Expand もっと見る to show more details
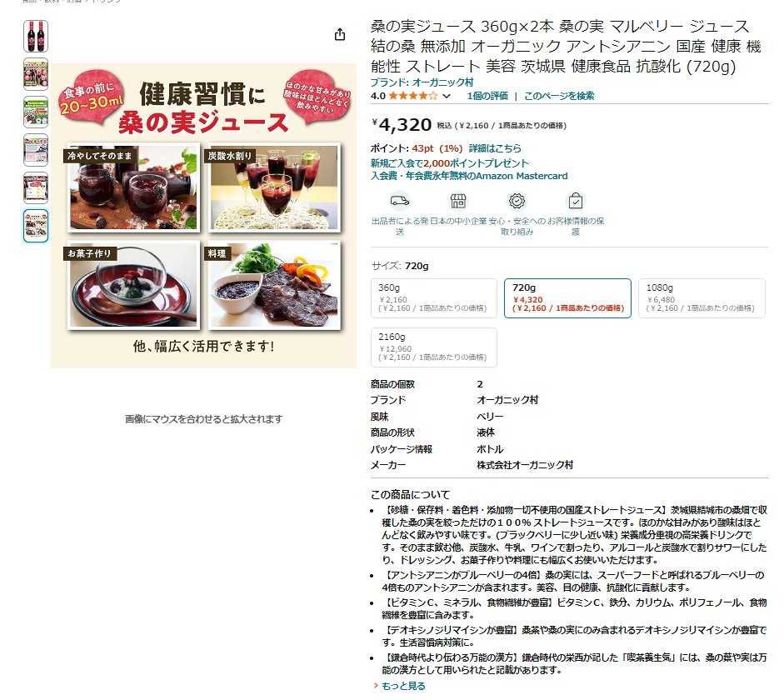The image size is (784, 700). coord(403,686)
